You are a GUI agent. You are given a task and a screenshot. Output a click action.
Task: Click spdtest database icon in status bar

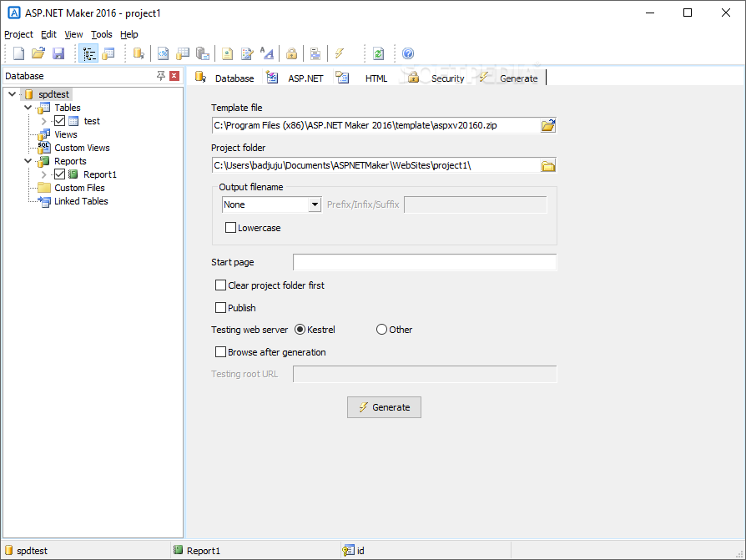8,550
